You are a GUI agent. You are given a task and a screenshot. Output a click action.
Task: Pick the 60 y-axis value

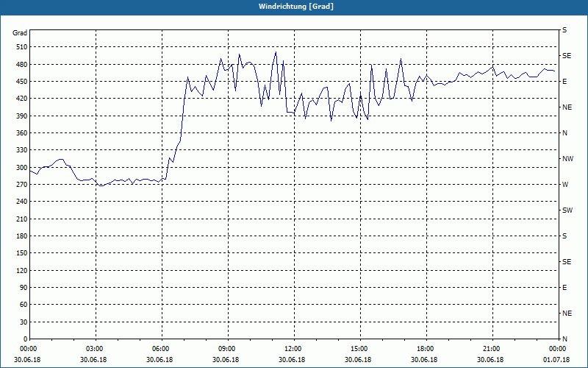click(x=24, y=305)
